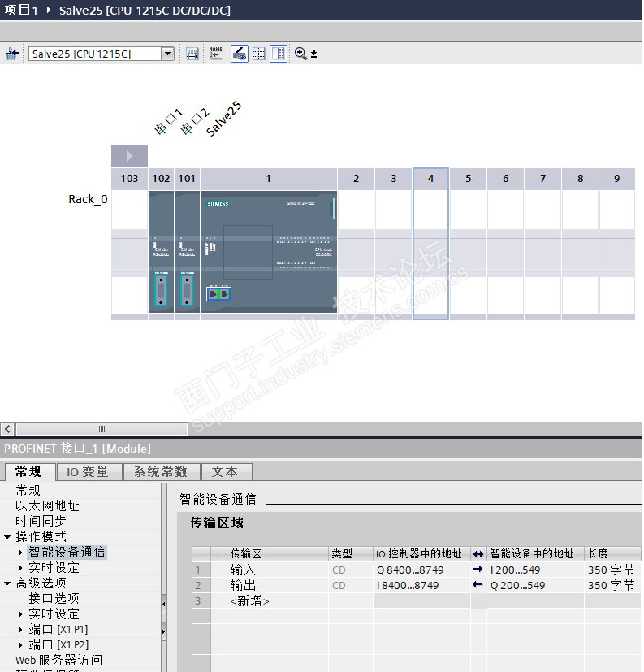644x672 pixels.
Task: Click the 类型 column header
Action: pyautogui.click(x=351, y=553)
